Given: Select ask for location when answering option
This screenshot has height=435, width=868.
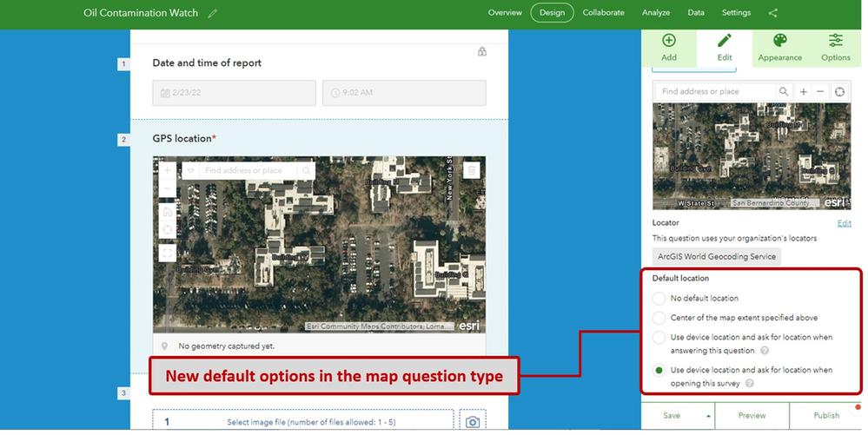Looking at the screenshot, I should (x=659, y=337).
